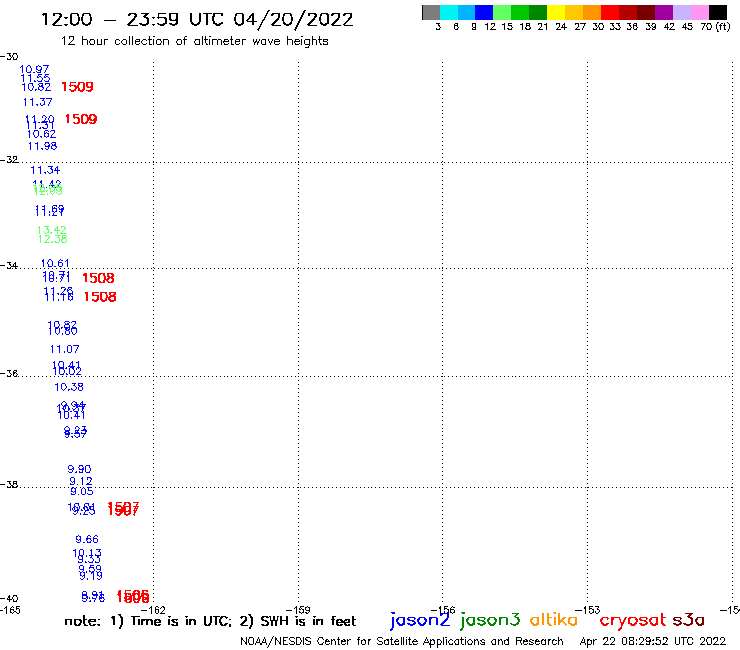
Task: Click wave height value '11.34'
Action: point(45,170)
